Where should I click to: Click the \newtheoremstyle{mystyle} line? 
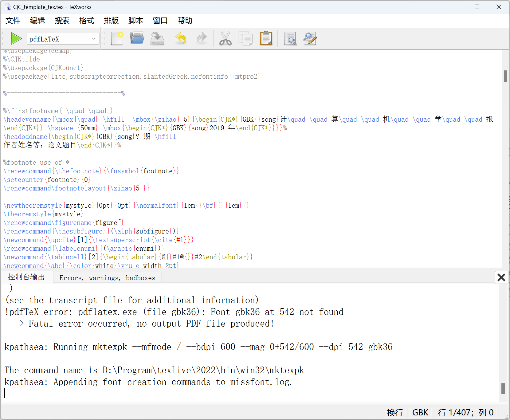click(126, 206)
